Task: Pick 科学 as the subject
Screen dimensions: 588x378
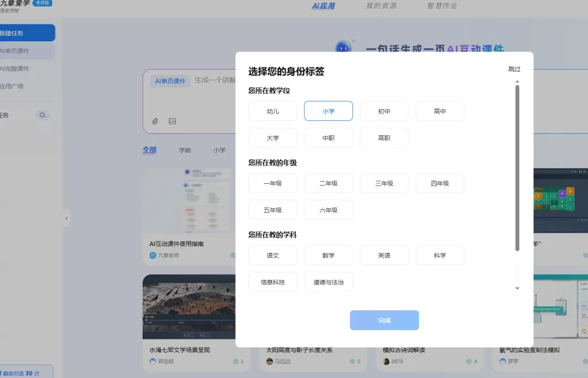Action: 440,255
